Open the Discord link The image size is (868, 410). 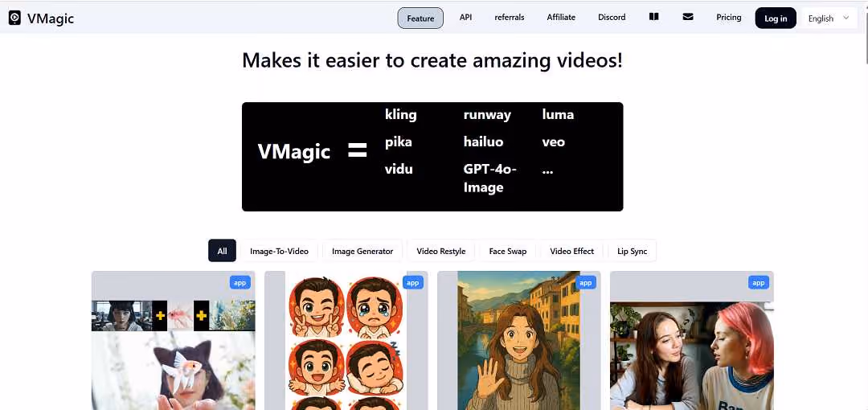tap(612, 17)
